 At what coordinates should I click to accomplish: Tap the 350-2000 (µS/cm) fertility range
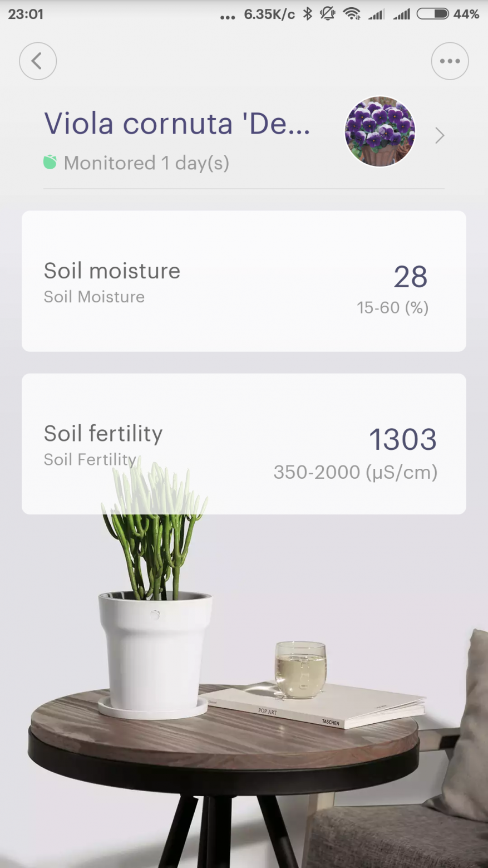click(356, 472)
